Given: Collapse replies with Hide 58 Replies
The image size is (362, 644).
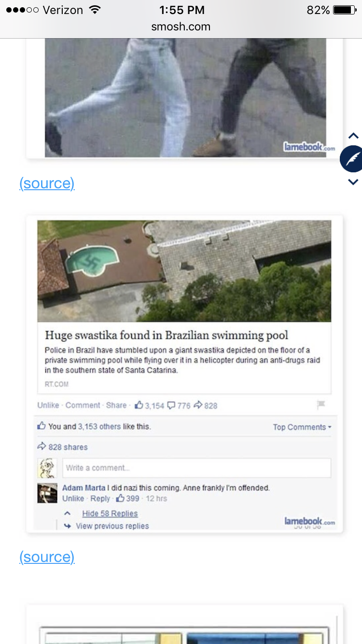Looking at the screenshot, I should coord(110,514).
